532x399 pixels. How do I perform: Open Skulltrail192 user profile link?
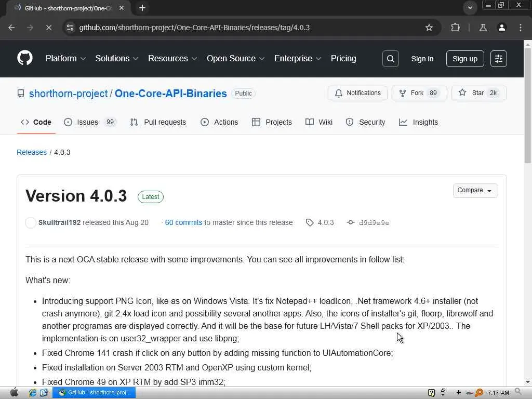tap(59, 222)
